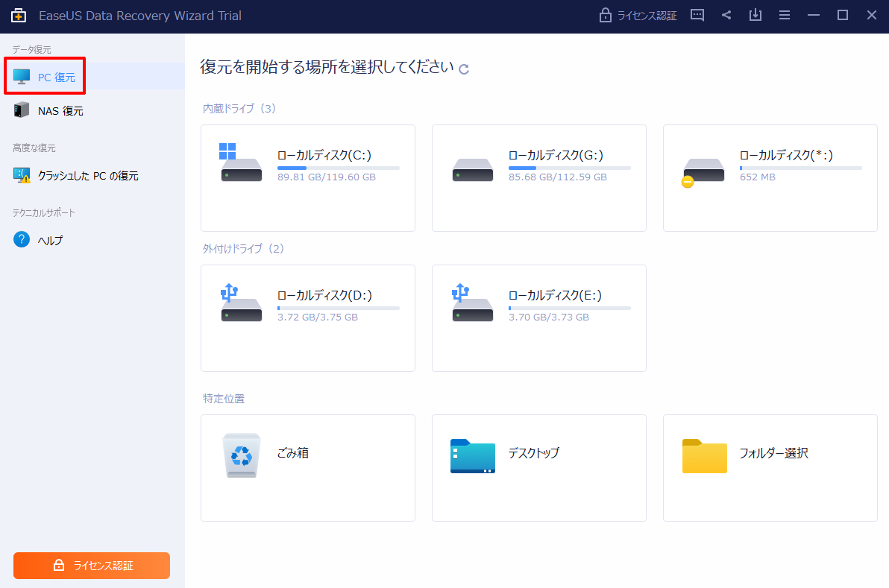Select the external ローカルディスク(D:) USB drive
This screenshot has width=889, height=588.
[307, 317]
